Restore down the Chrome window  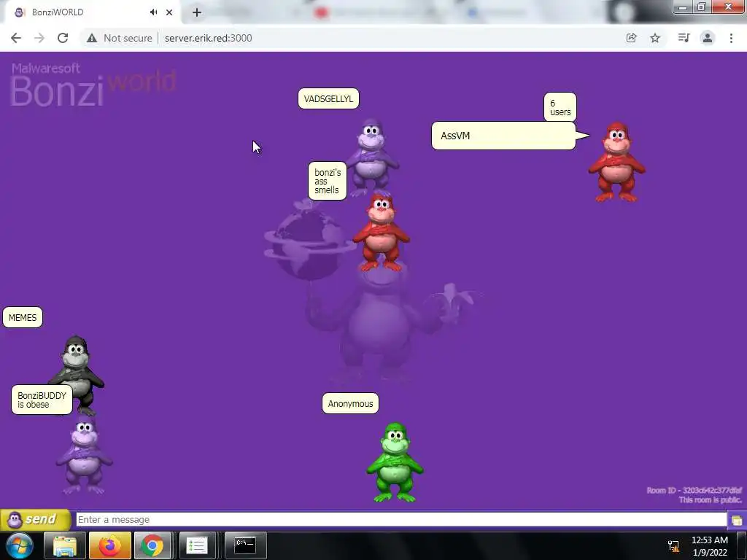701,7
